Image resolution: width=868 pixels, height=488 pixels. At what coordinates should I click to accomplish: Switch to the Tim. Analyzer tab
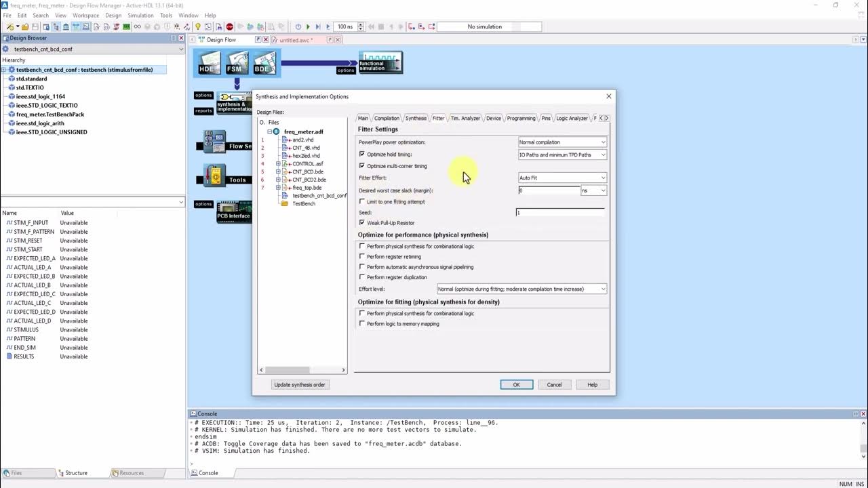point(465,118)
